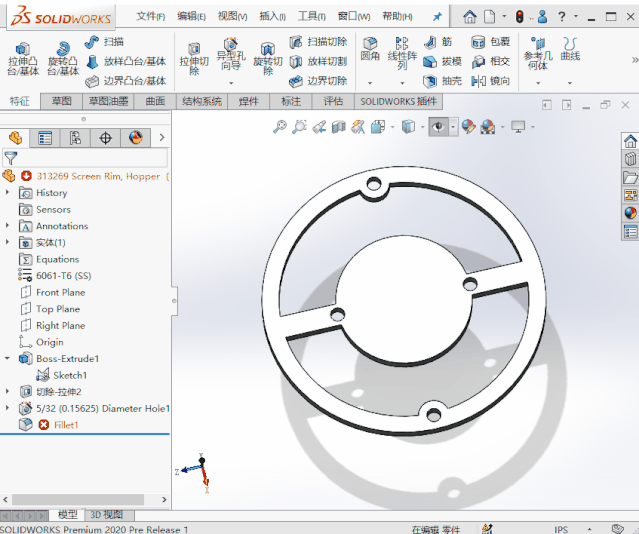
Task: Expand the History folder in feature tree
Action: [9, 193]
